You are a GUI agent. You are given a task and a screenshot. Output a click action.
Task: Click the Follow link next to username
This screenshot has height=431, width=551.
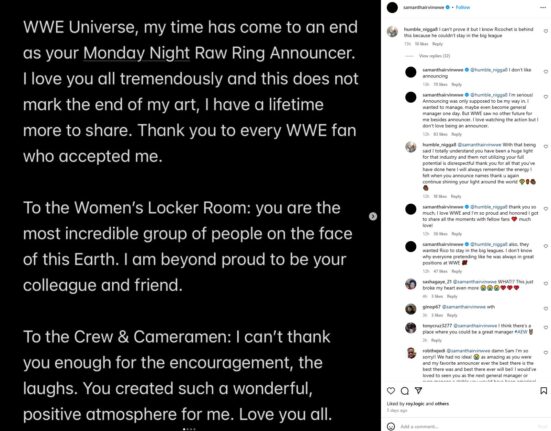463,7
